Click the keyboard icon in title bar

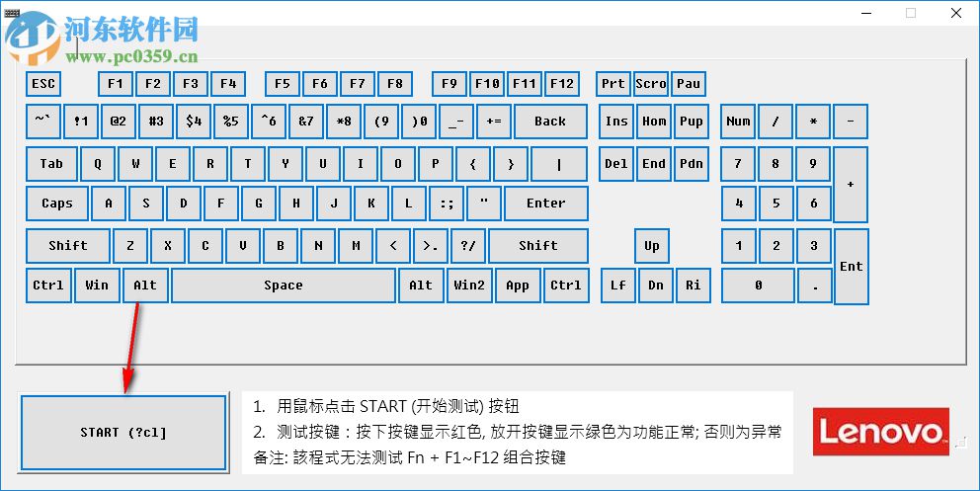pyautogui.click(x=12, y=13)
